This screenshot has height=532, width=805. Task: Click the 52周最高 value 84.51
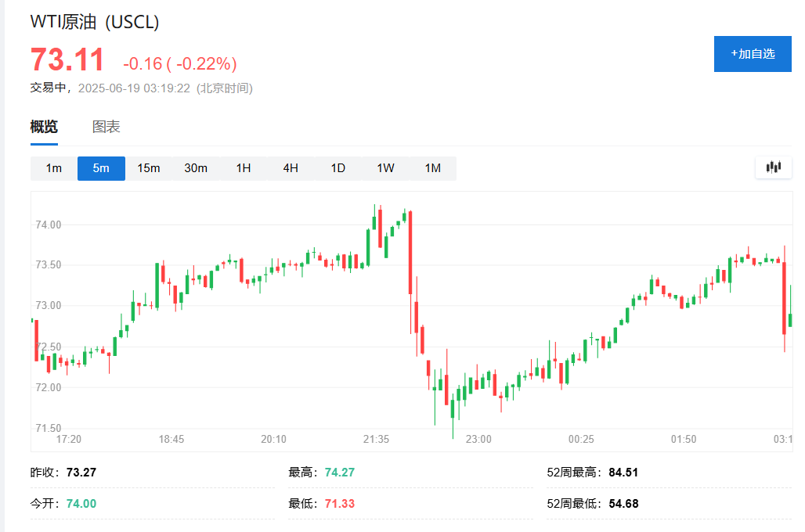(623, 473)
